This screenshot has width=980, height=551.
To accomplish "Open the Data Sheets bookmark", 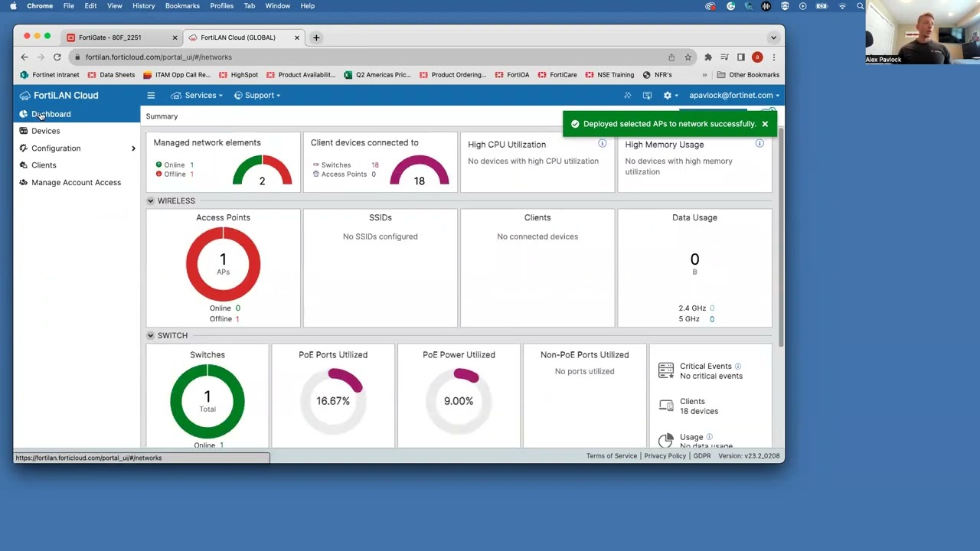I will 111,75.
